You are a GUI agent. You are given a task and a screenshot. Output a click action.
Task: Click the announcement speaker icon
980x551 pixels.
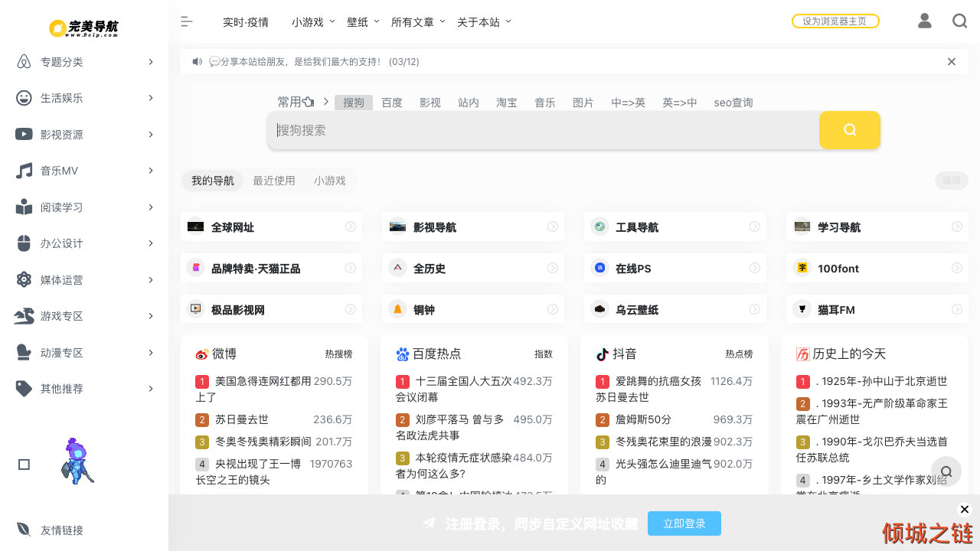(198, 61)
